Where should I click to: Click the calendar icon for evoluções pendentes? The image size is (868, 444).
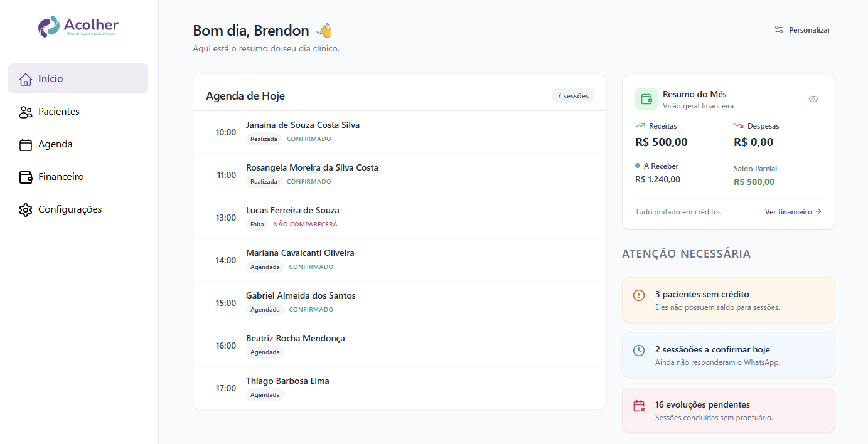pyautogui.click(x=639, y=406)
